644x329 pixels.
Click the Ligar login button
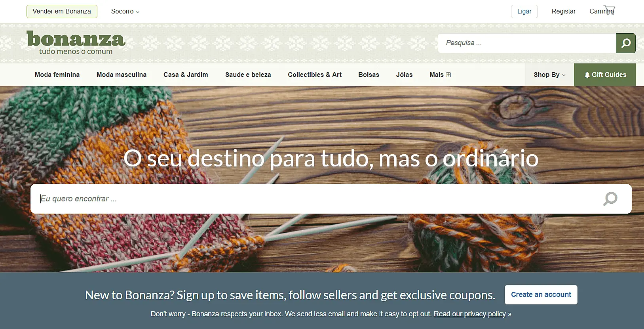pyautogui.click(x=524, y=11)
